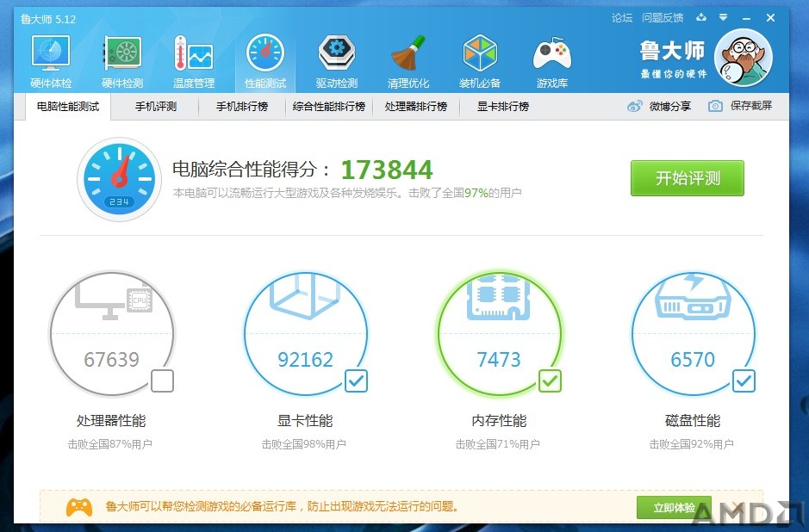This screenshot has width=809, height=532.
Task: Open the 硬件检测 hardware detection section
Action: pyautogui.click(x=122, y=62)
